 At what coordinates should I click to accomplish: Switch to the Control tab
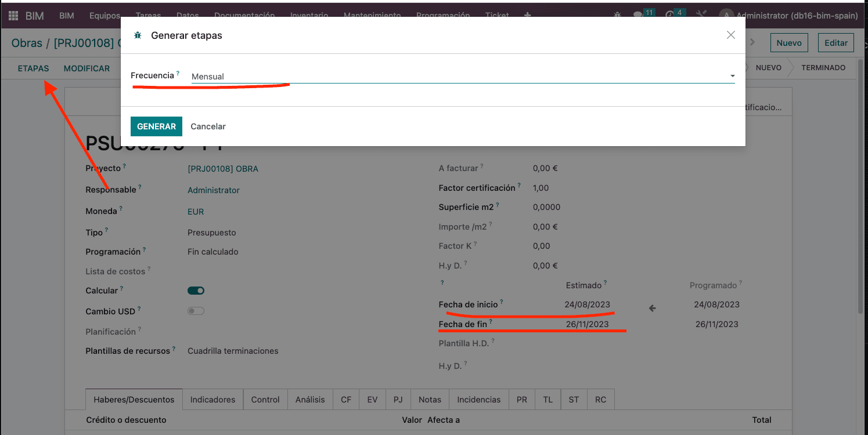pyautogui.click(x=265, y=400)
